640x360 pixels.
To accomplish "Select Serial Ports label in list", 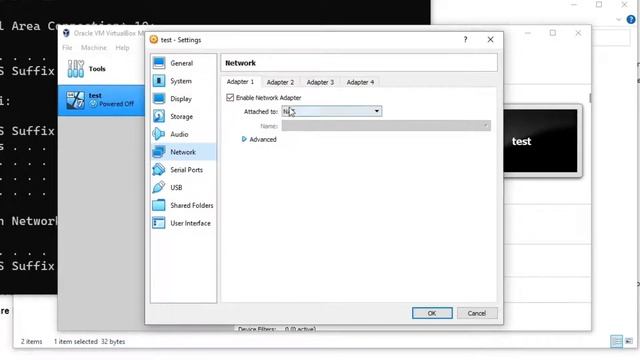I will pos(187,169).
